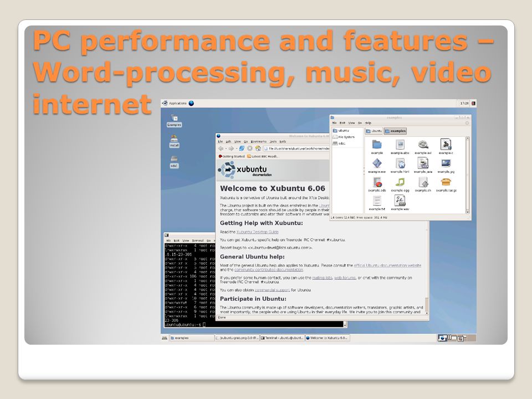Select the example folder icon
The height and width of the screenshot is (399, 532).
pos(377,147)
